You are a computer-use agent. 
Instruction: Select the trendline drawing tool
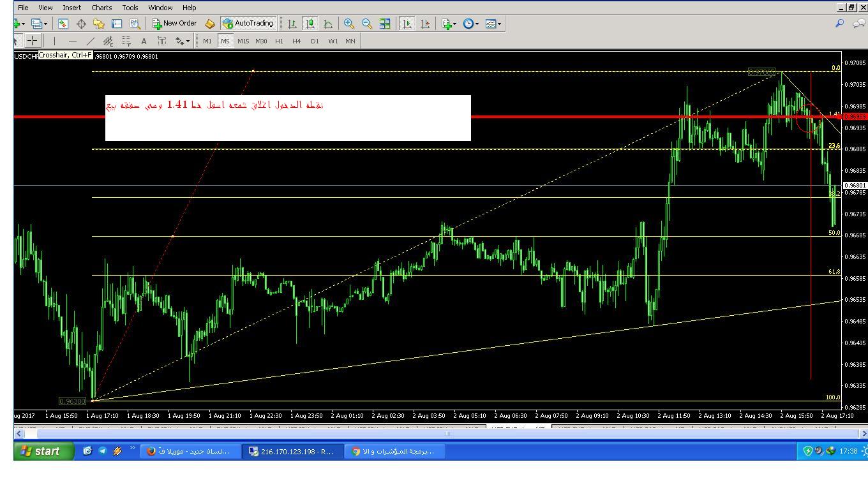(90, 41)
